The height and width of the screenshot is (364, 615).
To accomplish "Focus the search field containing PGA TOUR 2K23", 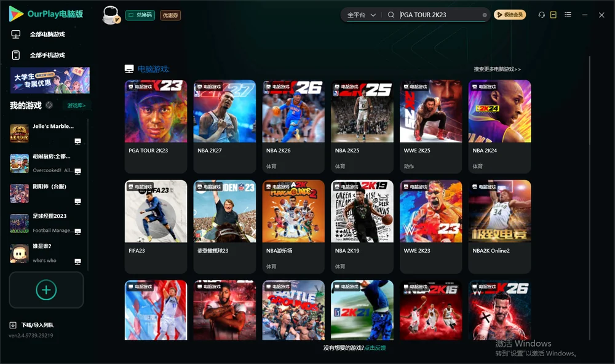I will click(440, 15).
